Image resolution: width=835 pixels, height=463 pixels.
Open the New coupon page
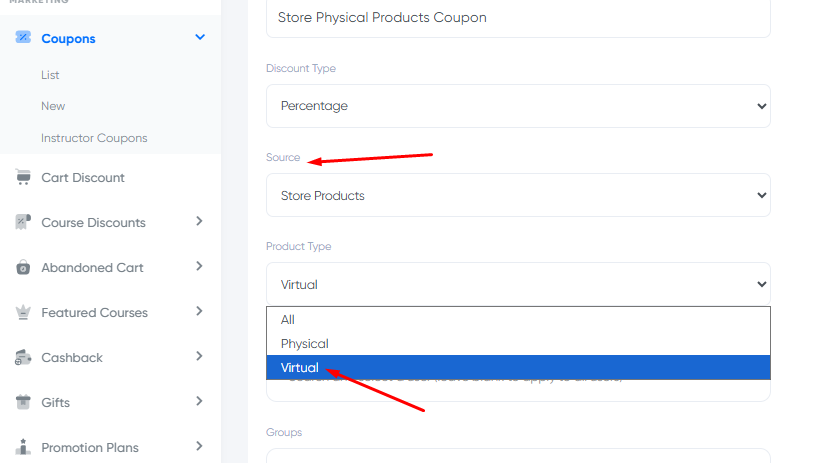coord(53,106)
